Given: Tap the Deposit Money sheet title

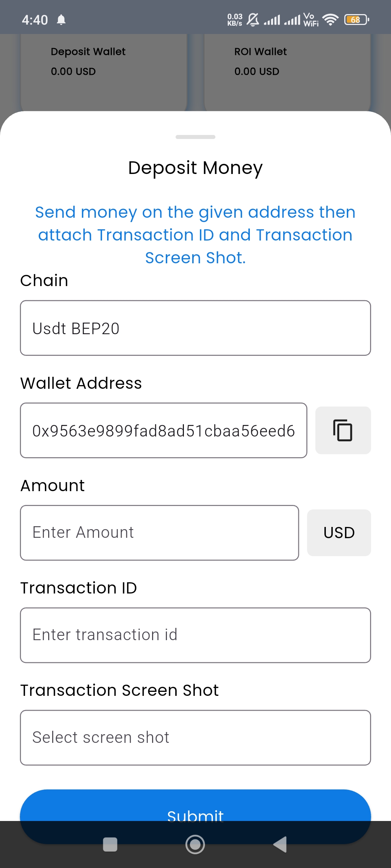Looking at the screenshot, I should [195, 168].
